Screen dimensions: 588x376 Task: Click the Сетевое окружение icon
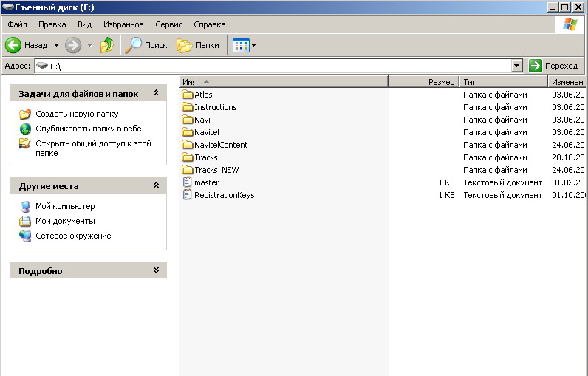pyautogui.click(x=25, y=236)
